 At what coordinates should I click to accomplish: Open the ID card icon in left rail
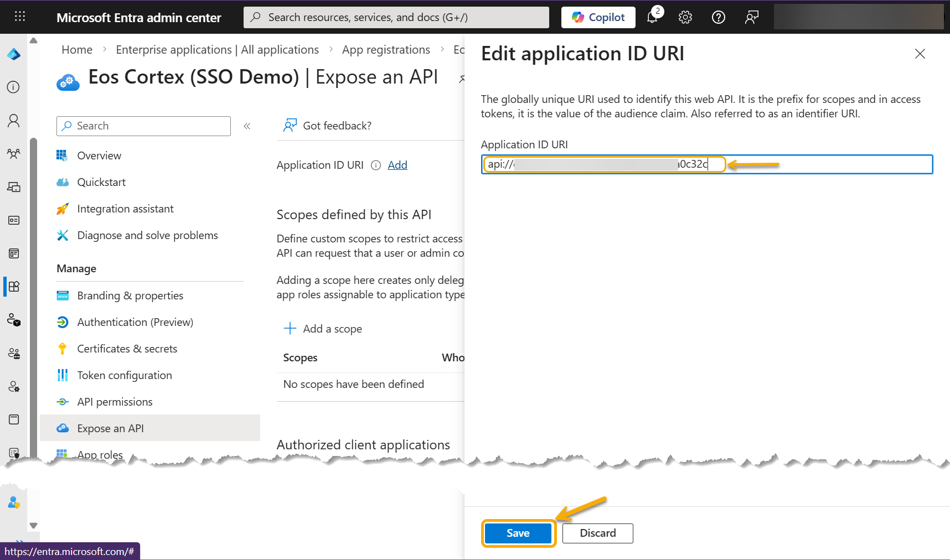(14, 220)
